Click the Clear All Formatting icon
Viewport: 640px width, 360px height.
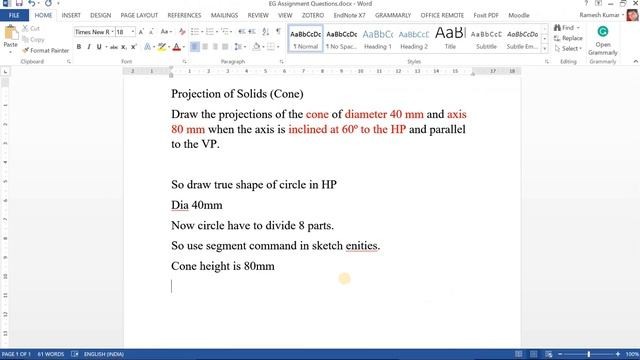point(182,32)
